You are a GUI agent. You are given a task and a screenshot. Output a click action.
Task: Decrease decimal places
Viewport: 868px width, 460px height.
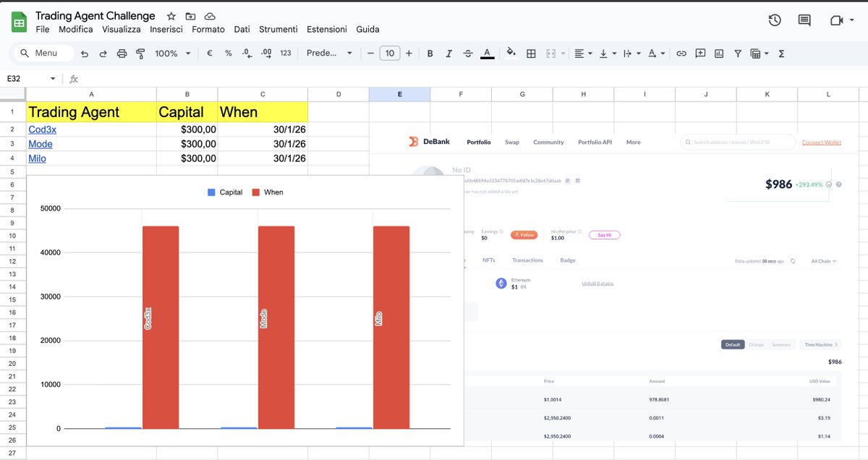247,54
